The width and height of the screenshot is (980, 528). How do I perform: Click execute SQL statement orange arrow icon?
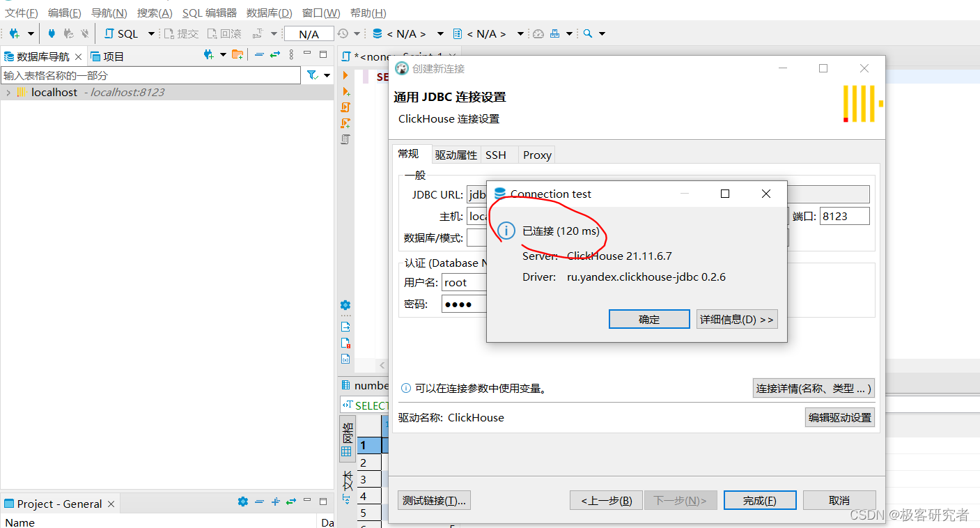[x=345, y=75]
